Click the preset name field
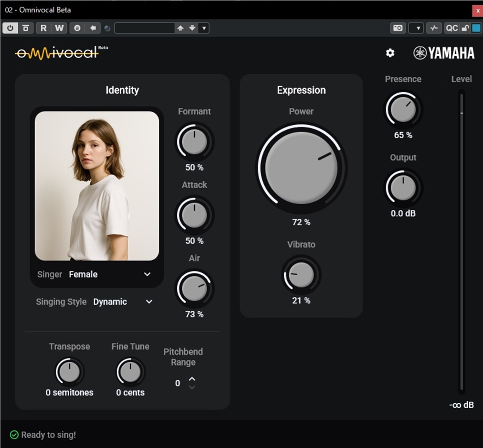 click(144, 28)
